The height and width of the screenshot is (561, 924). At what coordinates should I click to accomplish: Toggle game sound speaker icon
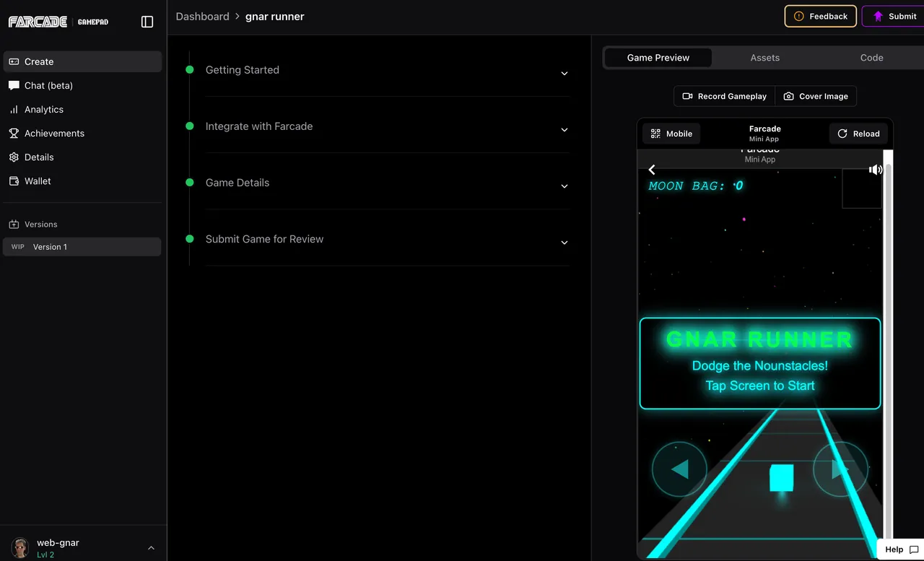pos(876,170)
